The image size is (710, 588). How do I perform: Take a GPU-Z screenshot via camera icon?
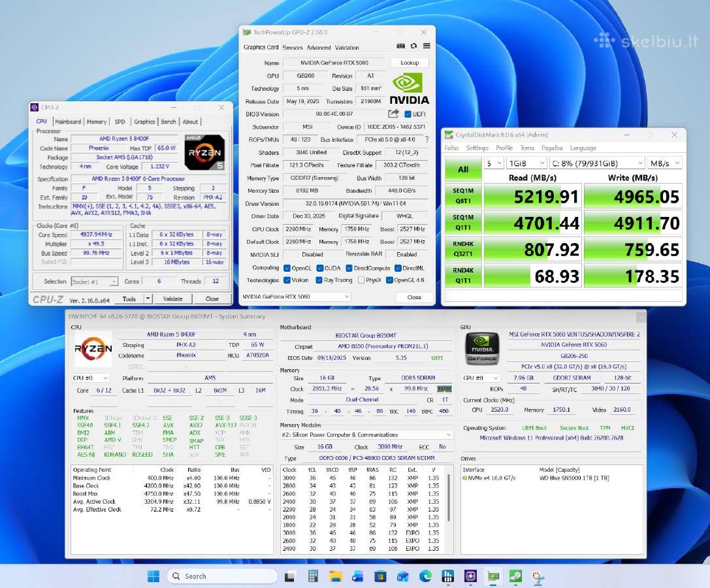(401, 46)
